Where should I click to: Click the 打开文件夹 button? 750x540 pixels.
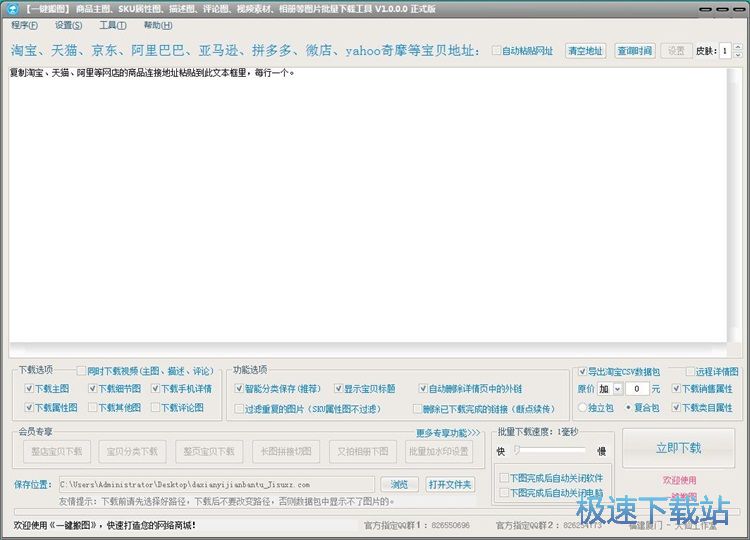(x=450, y=484)
